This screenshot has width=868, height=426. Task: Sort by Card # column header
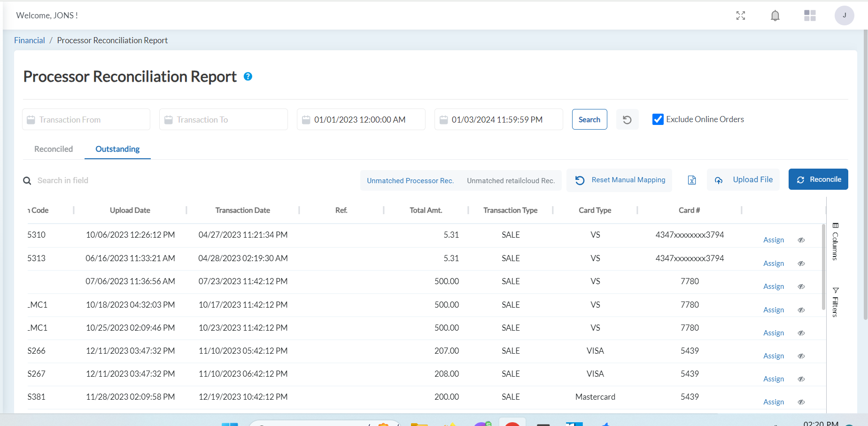[x=690, y=210]
